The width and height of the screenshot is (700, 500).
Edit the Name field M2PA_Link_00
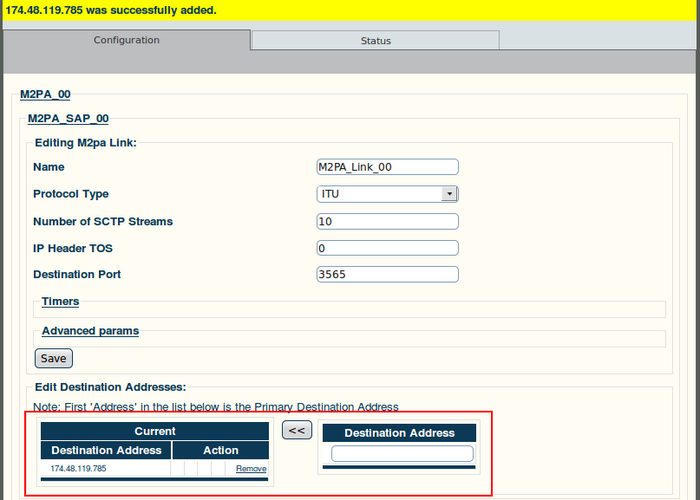[388, 167]
